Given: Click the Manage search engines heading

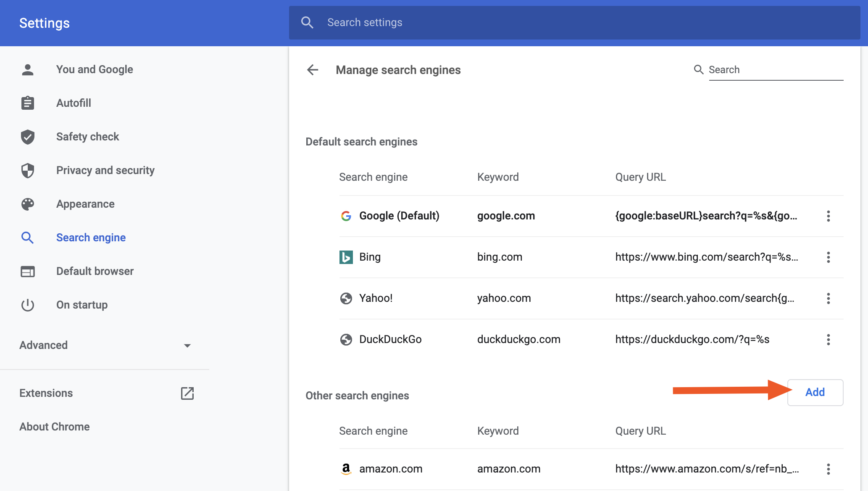Looking at the screenshot, I should click(x=398, y=70).
